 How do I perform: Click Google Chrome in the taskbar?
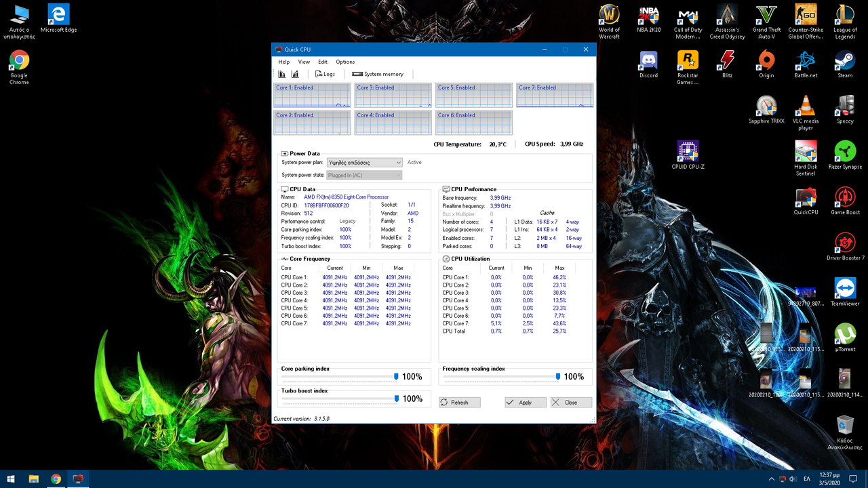pos(56,479)
